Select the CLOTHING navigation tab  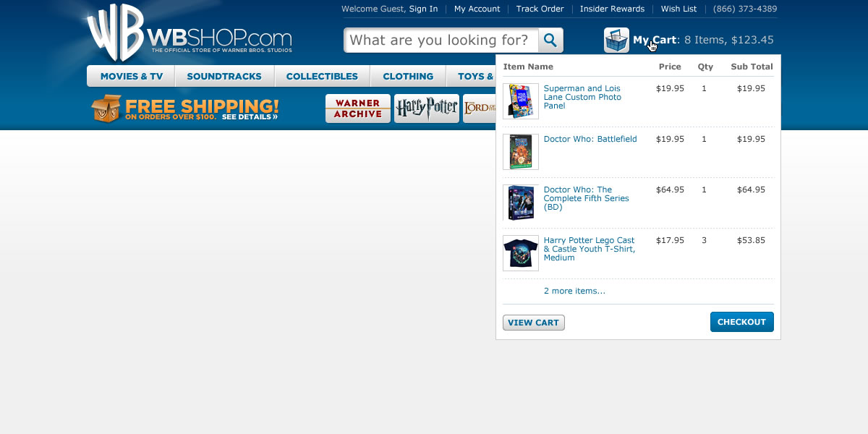[408, 76]
